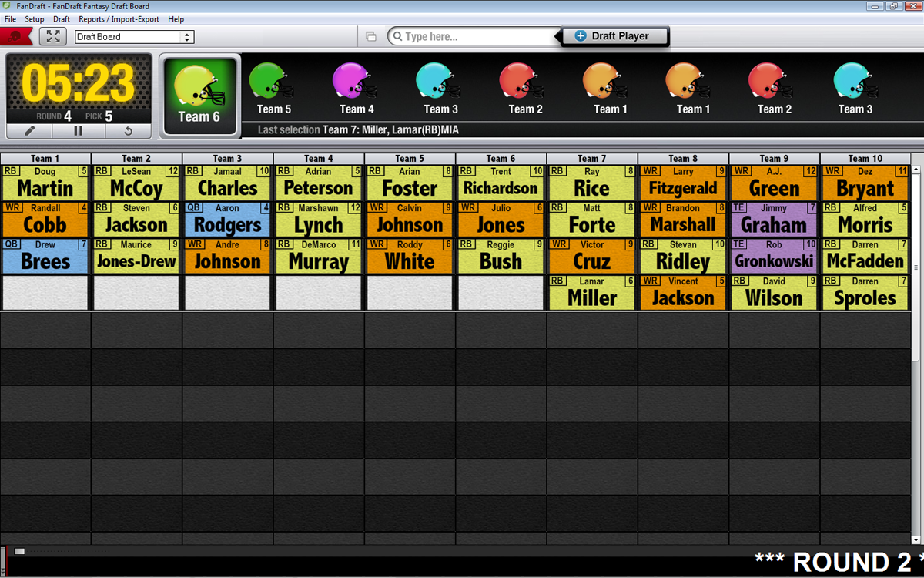
Task: Select the Alfred Morris player card
Action: tap(865, 220)
